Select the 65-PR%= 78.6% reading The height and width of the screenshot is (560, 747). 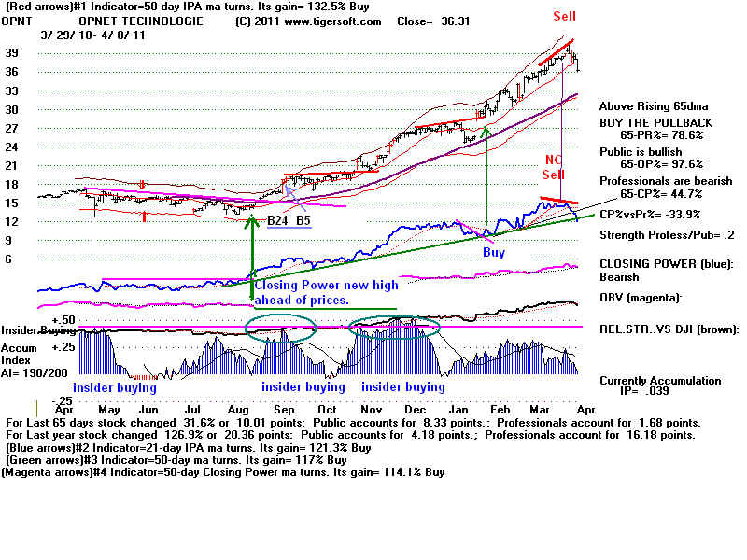(661, 135)
